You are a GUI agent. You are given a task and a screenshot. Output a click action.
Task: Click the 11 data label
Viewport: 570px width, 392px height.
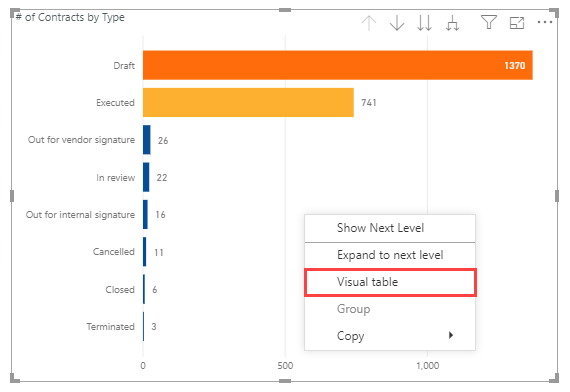[159, 253]
